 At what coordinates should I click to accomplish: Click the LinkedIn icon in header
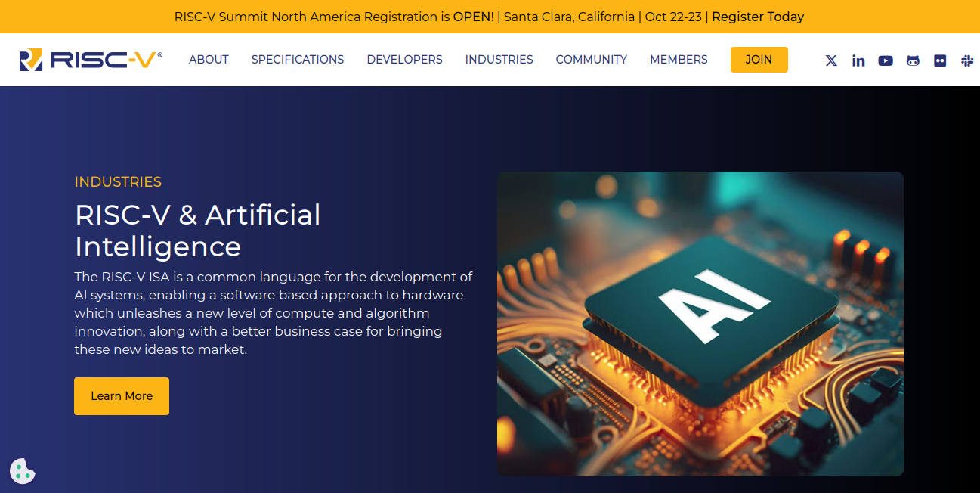[858, 60]
